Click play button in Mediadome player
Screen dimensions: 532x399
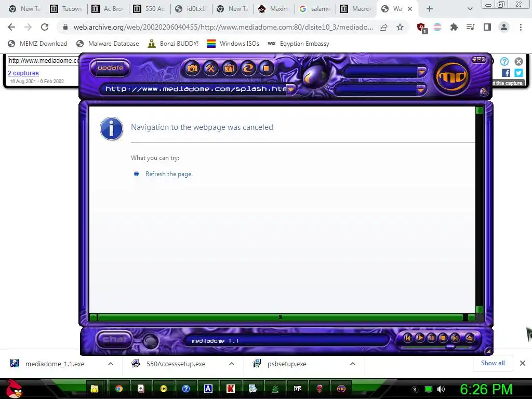click(420, 338)
